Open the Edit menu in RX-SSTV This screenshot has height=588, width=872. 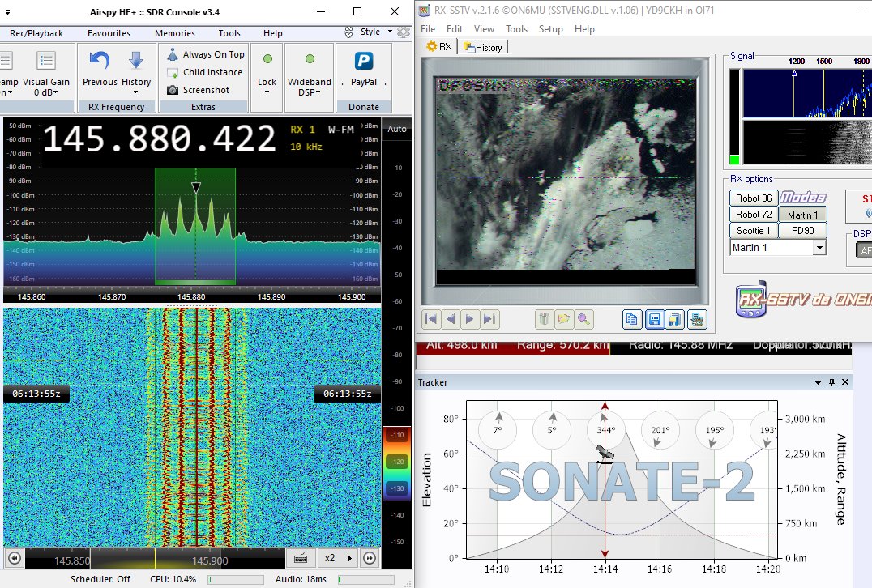(455, 29)
